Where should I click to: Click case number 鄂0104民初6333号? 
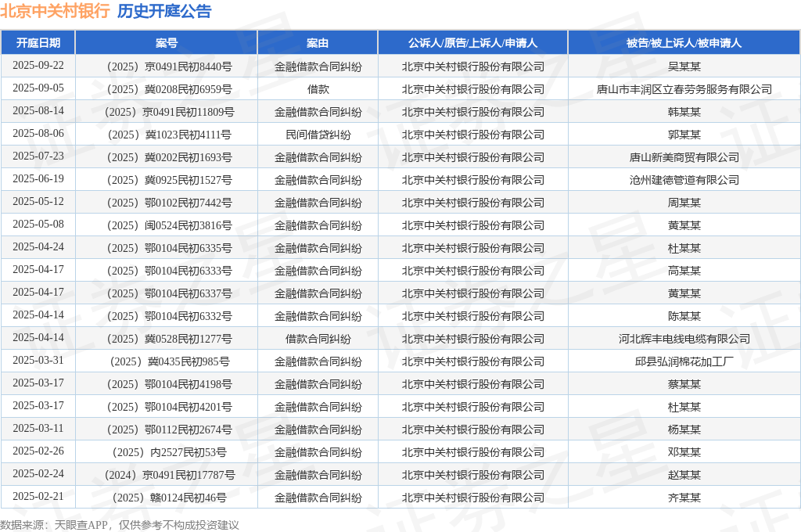click(x=169, y=271)
